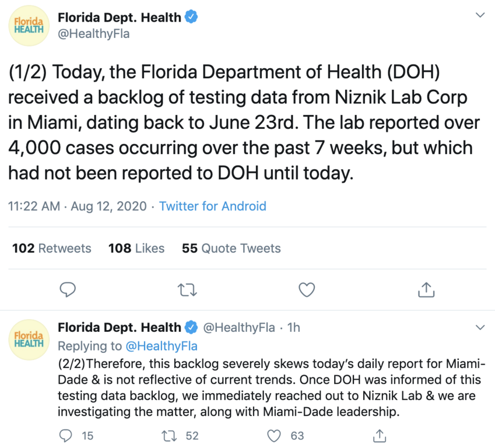View the 108 Likes list
Screen dimensions: 495x448
click(136, 249)
